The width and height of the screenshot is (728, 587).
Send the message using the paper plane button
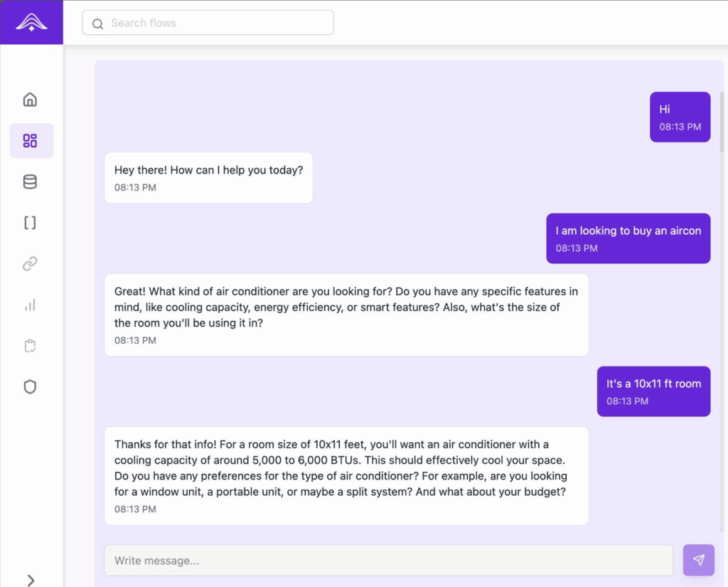(x=698, y=560)
